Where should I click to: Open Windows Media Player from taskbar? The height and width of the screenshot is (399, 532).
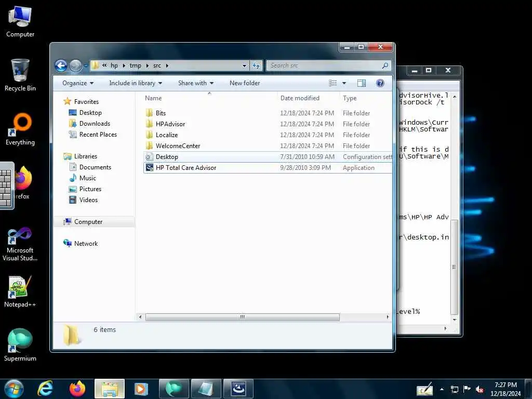pos(141,389)
